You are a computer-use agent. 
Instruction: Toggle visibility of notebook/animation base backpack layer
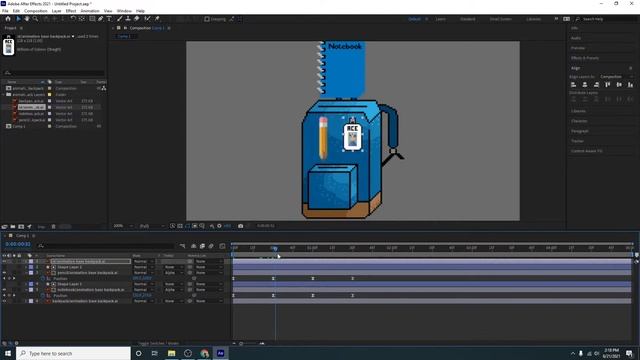click(x=4, y=290)
